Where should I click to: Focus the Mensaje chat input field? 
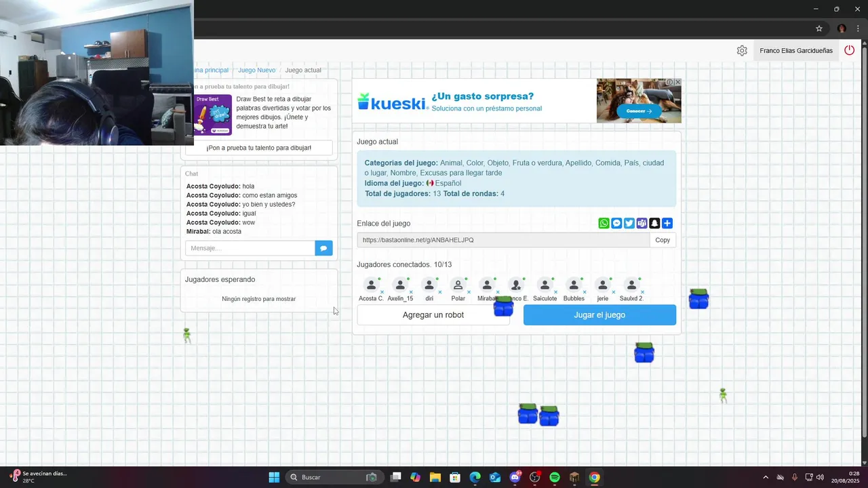250,248
